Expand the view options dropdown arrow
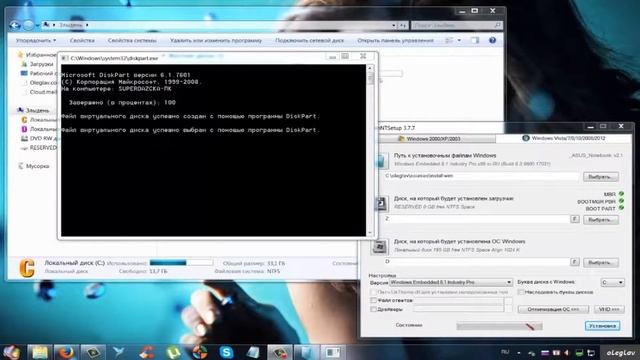Screen dimensions: 640x360 click(x=459, y=40)
